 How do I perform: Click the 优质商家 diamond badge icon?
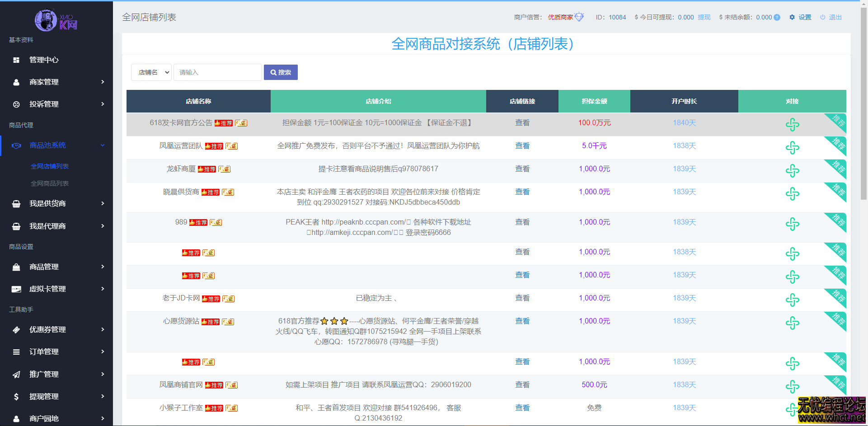click(x=580, y=16)
